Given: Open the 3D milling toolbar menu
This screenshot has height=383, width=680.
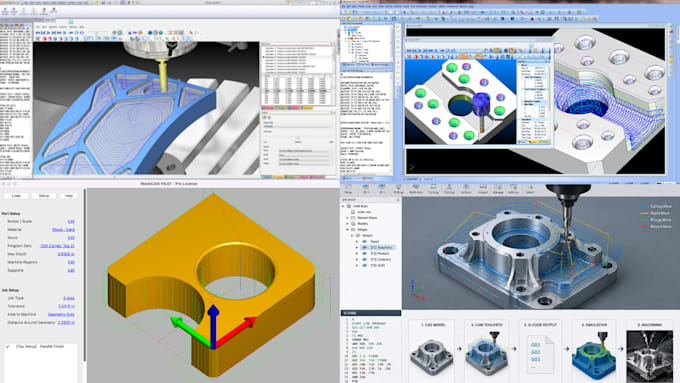Looking at the screenshot, I should click(x=382, y=189).
